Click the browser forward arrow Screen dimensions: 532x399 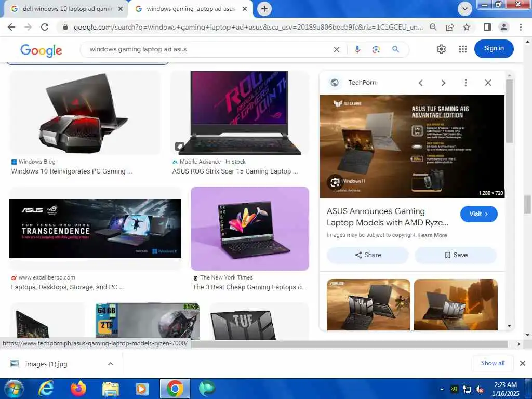pos(28,27)
